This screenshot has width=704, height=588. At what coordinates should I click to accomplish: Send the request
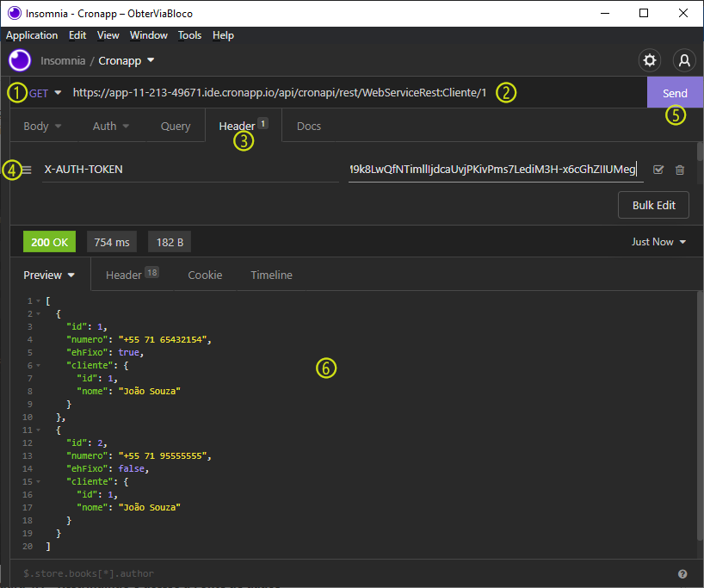coord(675,93)
